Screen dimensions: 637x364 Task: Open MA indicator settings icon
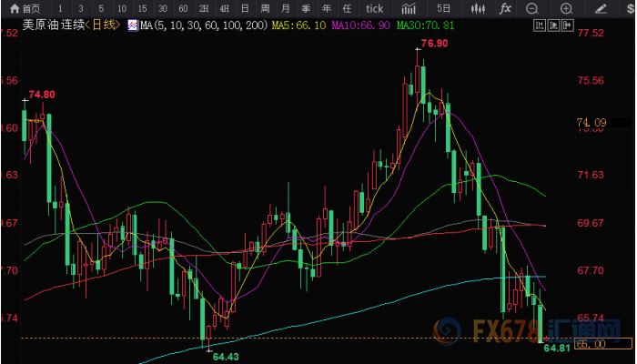coord(133,26)
